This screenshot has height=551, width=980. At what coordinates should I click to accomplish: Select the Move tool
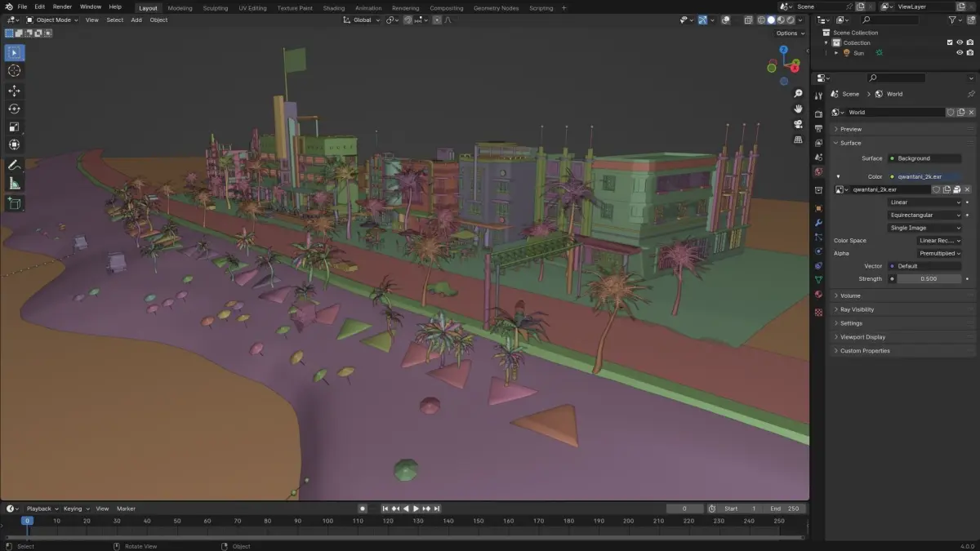(15, 91)
